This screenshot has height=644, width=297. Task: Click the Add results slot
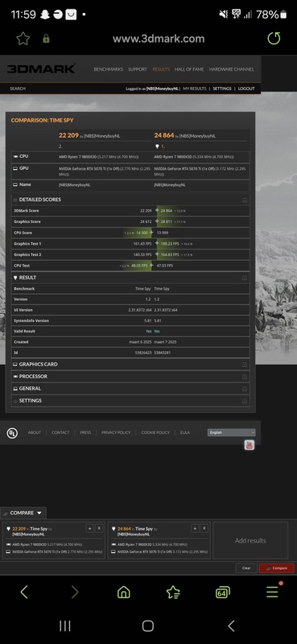pos(250,540)
